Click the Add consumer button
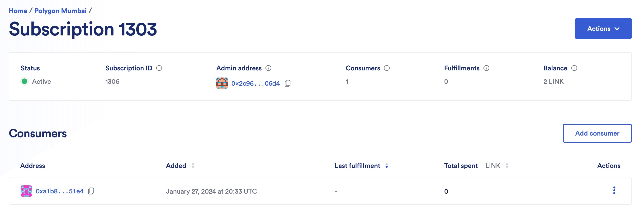 (x=597, y=133)
